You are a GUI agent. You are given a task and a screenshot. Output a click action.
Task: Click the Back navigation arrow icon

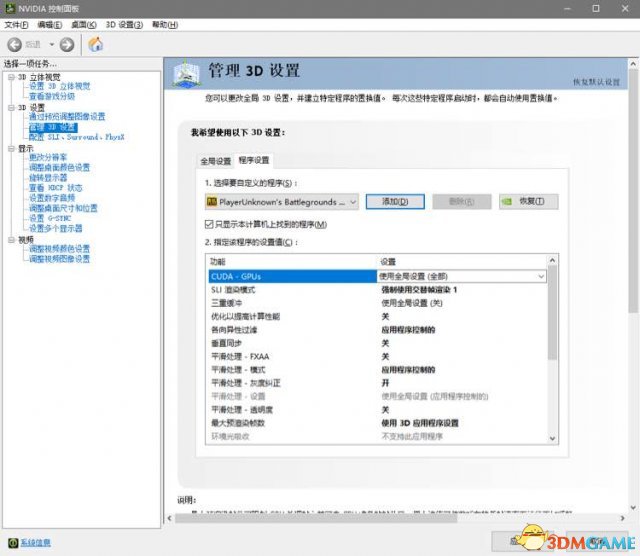[x=15, y=44]
